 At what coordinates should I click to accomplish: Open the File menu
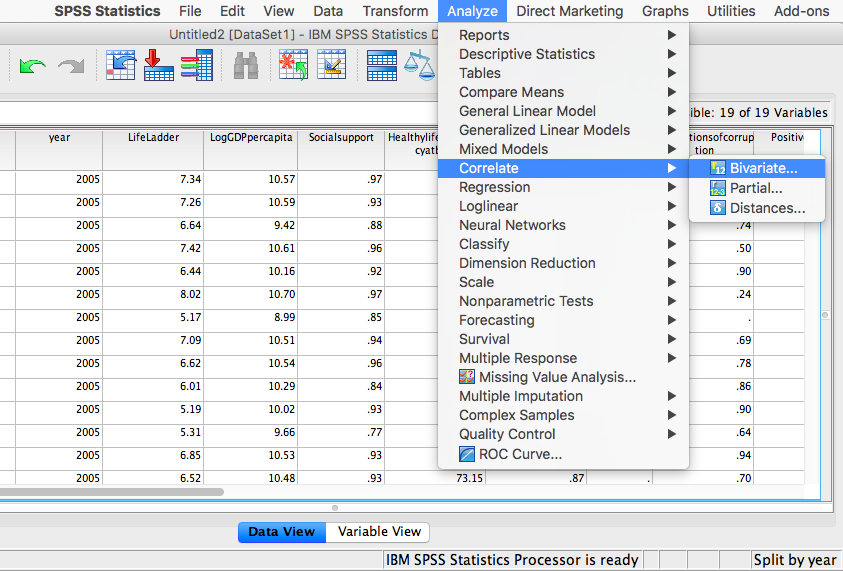click(190, 11)
